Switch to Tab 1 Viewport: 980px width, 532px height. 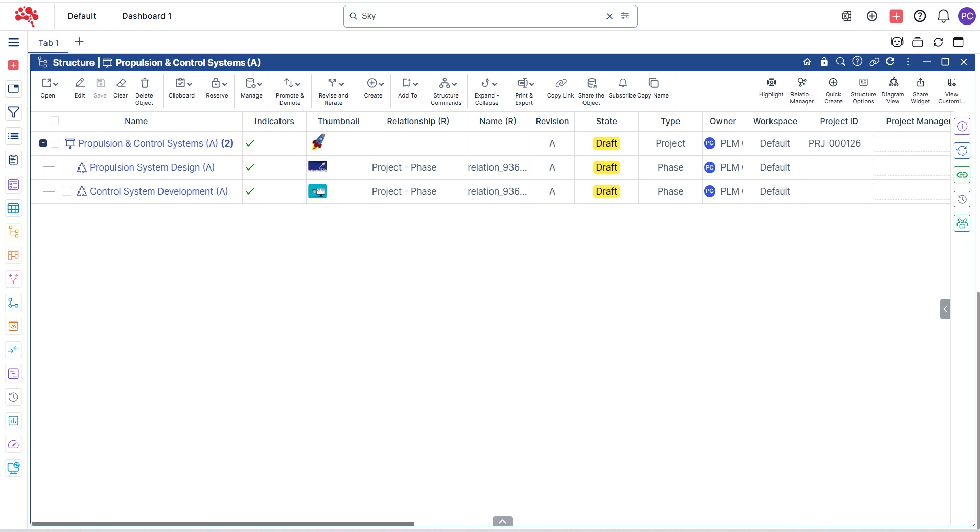49,43
